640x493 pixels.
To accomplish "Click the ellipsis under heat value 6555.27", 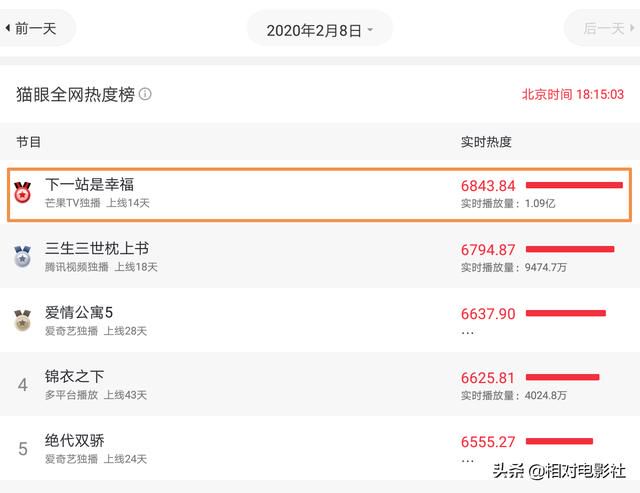I will point(467,461).
